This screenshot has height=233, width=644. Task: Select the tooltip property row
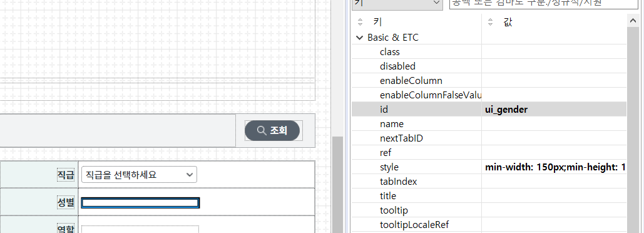(489, 210)
